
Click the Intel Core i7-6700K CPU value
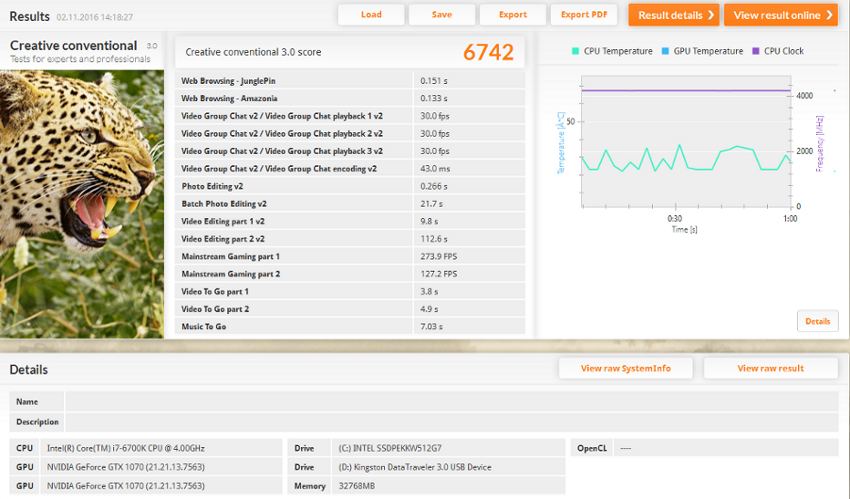coord(126,448)
